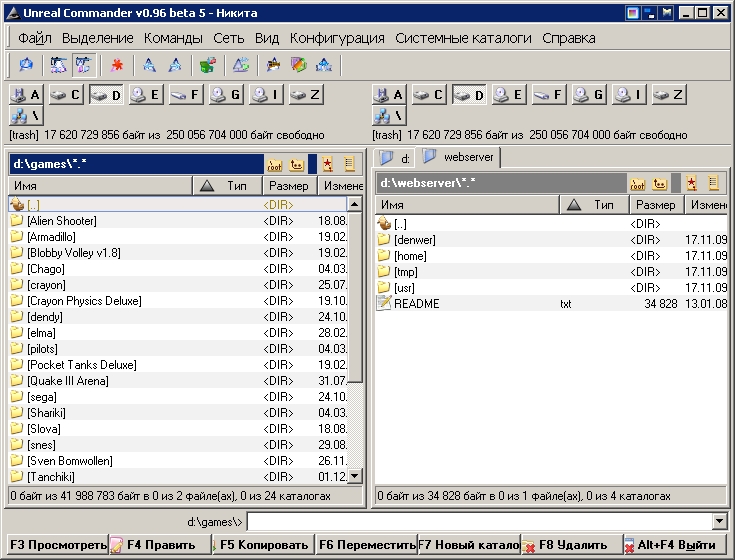Image resolution: width=735 pixels, height=560 pixels.
Task: Click the F3 Просмотреть button
Action: point(58,545)
